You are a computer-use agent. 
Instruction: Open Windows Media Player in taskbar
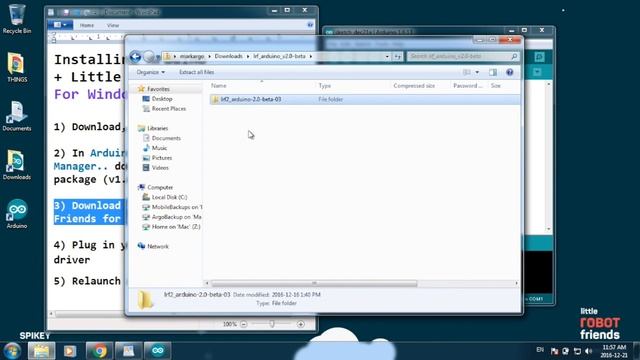tap(70, 351)
